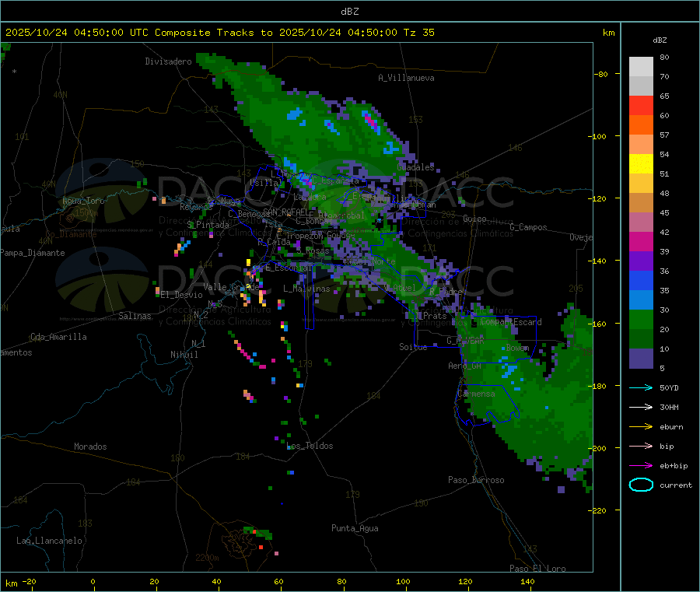The image size is (700, 592).
Task: Pick the magenta 42 dBZ legend color
Action: click(x=641, y=241)
